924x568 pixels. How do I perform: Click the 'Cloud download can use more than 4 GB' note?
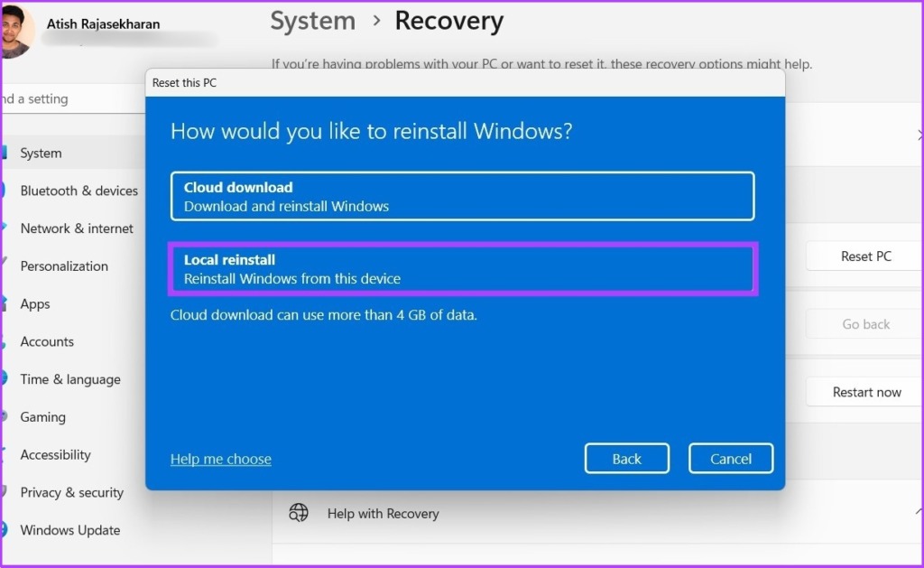click(x=324, y=315)
